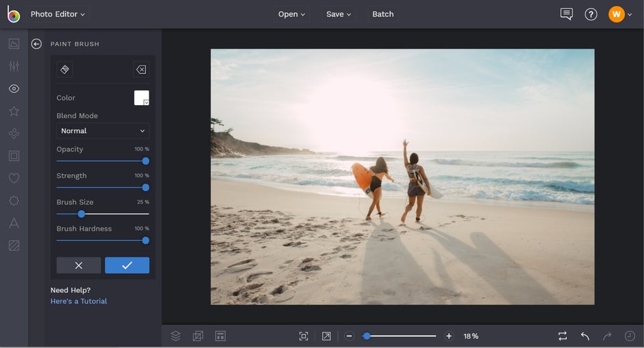The image size is (644, 348).
Task: Click the undo arrow
Action: coord(585,336)
